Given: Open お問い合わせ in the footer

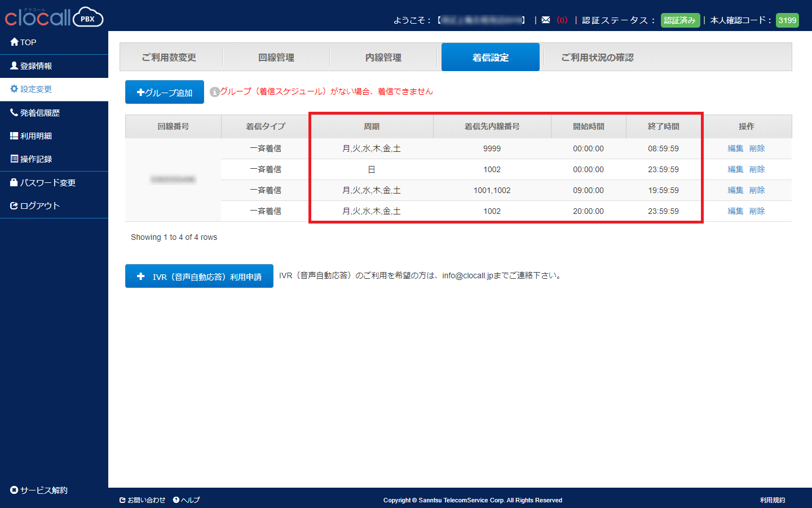Looking at the screenshot, I should [x=143, y=500].
